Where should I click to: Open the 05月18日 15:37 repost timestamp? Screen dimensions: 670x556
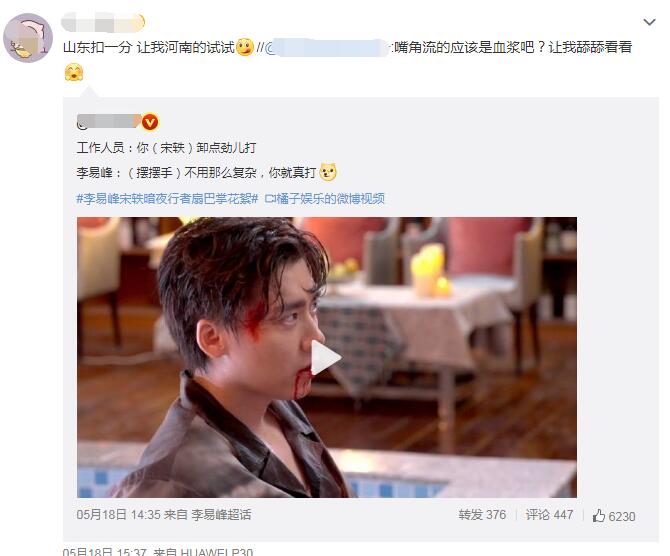104,551
